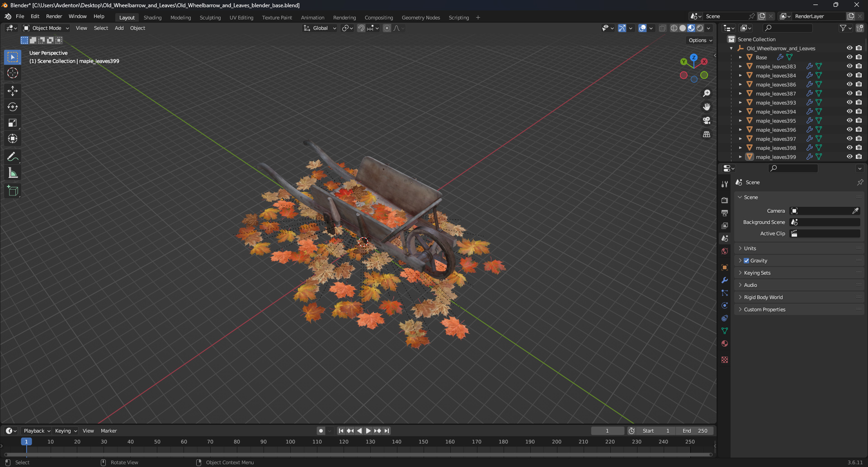
Task: Open the Particles properties tab
Action: [x=725, y=293]
